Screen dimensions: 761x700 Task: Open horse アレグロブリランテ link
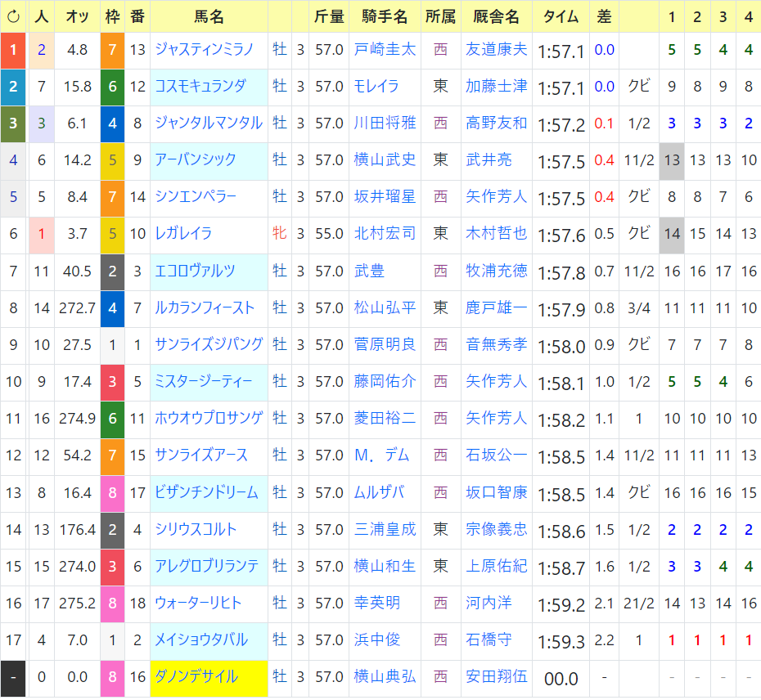point(206,567)
